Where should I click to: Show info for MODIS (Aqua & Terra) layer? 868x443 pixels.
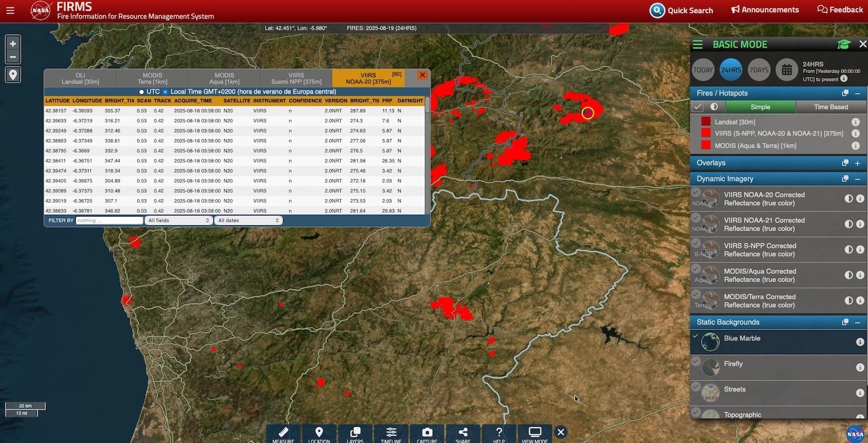[x=855, y=146]
